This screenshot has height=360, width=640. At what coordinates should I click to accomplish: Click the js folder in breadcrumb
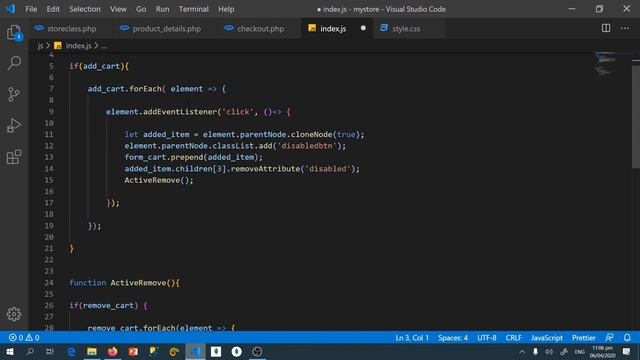tap(40, 46)
